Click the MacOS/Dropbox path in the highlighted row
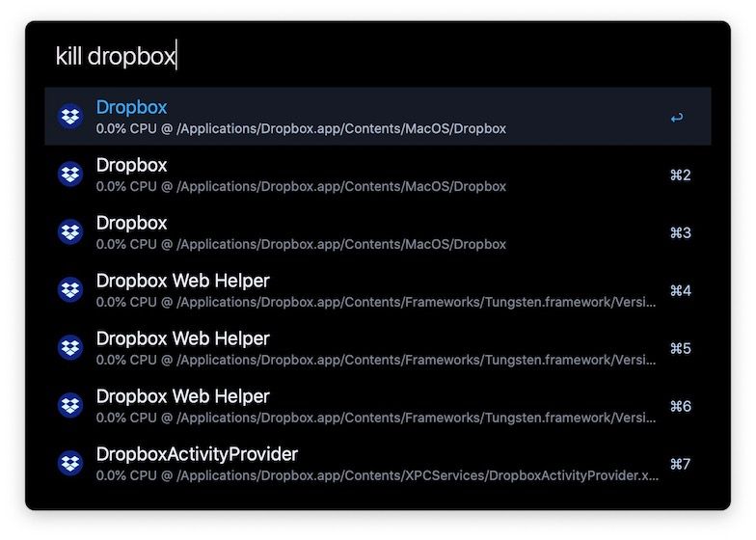This screenshot has height=540, width=756. [341, 129]
